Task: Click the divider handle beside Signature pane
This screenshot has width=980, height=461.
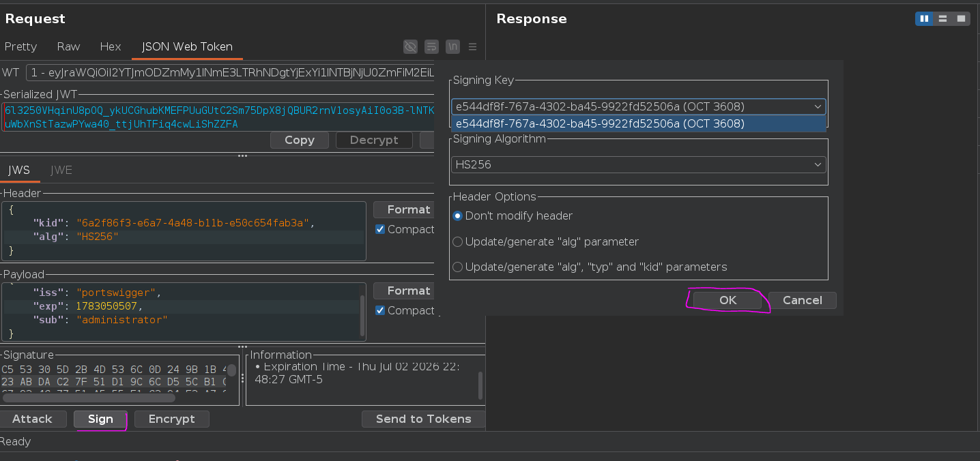Action: [242, 378]
